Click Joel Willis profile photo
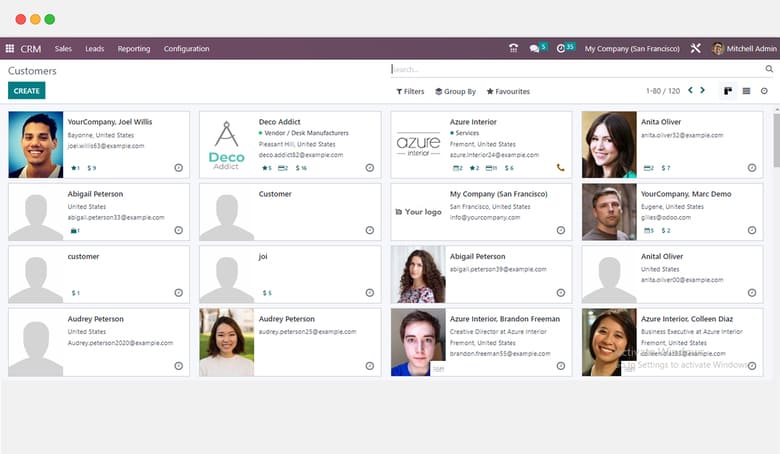Viewport: 780px width, 454px height. pyautogui.click(x=36, y=145)
